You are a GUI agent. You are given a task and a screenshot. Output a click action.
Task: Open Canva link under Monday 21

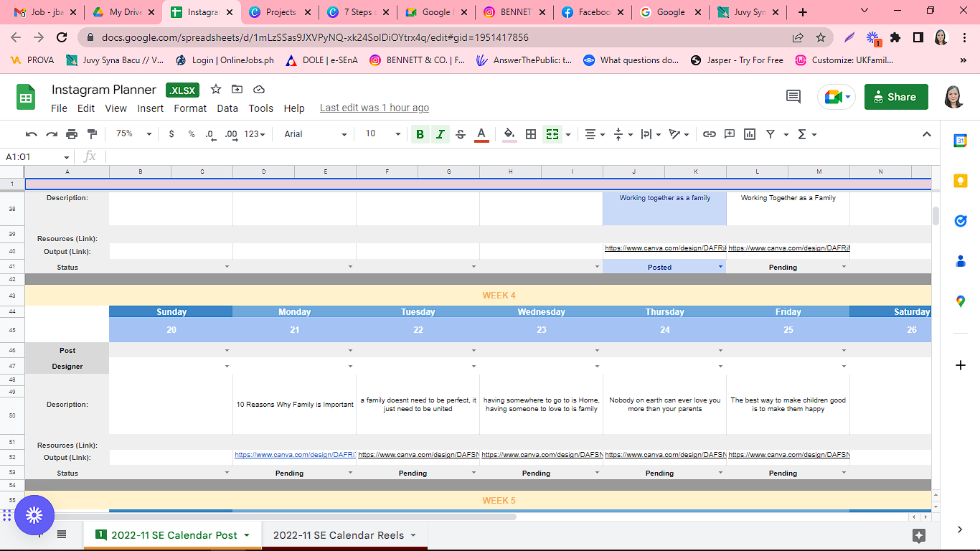[295, 455]
